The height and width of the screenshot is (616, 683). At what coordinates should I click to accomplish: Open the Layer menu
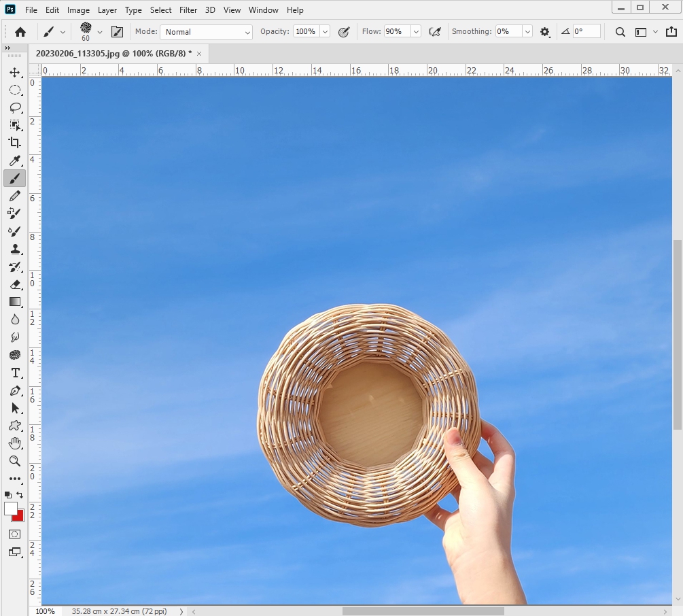click(107, 10)
